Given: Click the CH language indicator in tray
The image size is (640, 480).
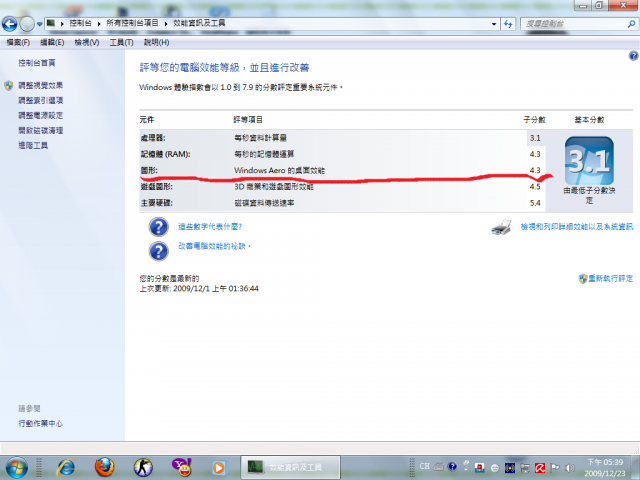Looking at the screenshot, I should click(424, 466).
